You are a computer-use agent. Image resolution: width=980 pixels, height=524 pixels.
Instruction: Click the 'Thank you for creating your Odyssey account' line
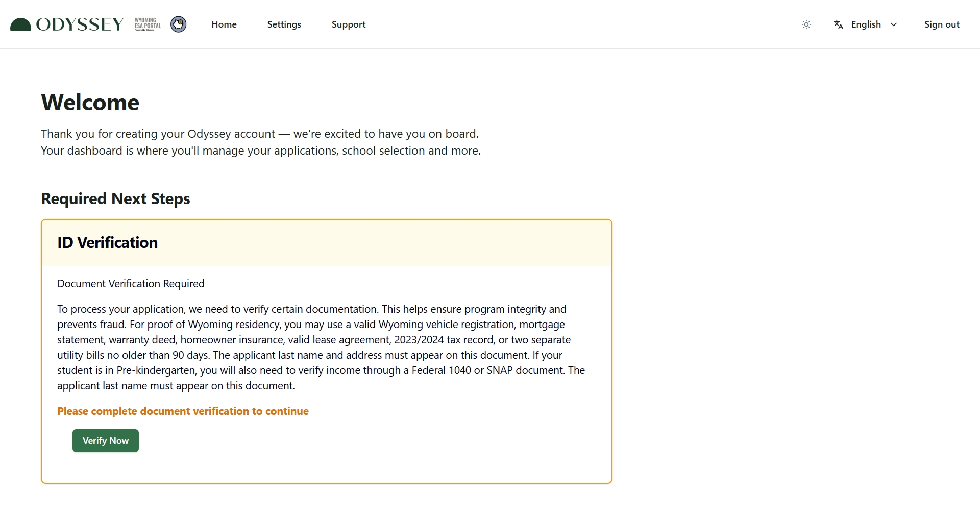click(x=260, y=134)
